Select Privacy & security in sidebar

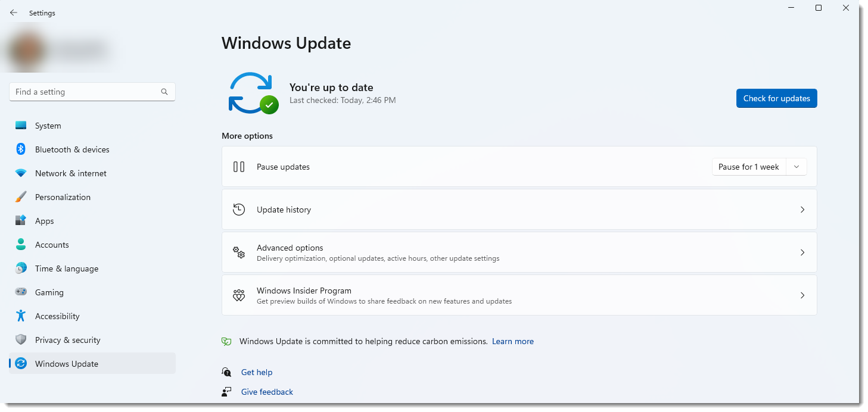(92, 340)
